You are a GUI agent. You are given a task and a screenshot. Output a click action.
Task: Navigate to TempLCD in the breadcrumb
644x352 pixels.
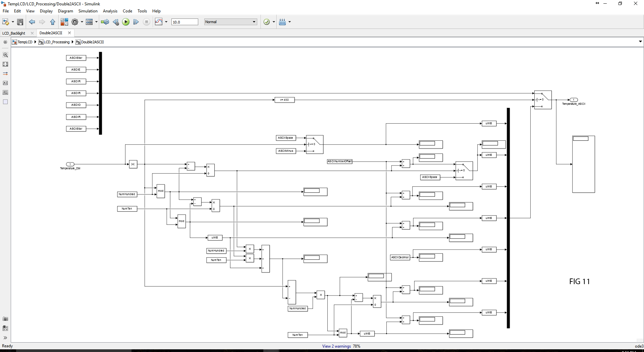click(25, 42)
